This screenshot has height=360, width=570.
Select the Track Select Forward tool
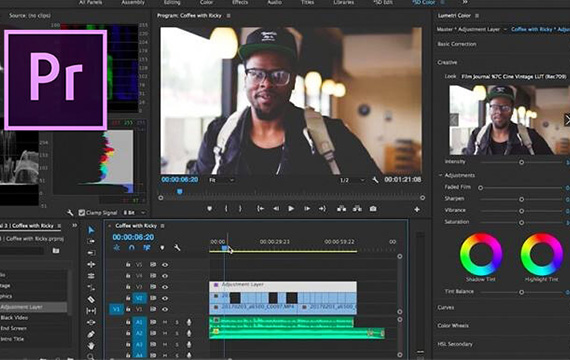91,241
